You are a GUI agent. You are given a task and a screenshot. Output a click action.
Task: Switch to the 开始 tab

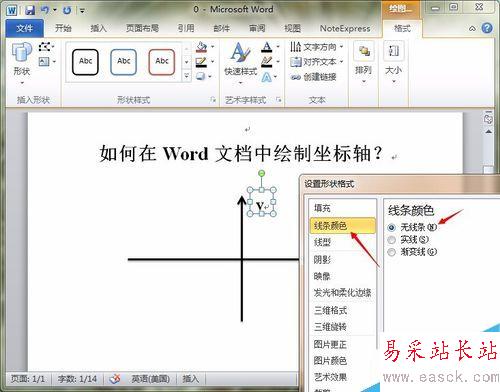63,28
